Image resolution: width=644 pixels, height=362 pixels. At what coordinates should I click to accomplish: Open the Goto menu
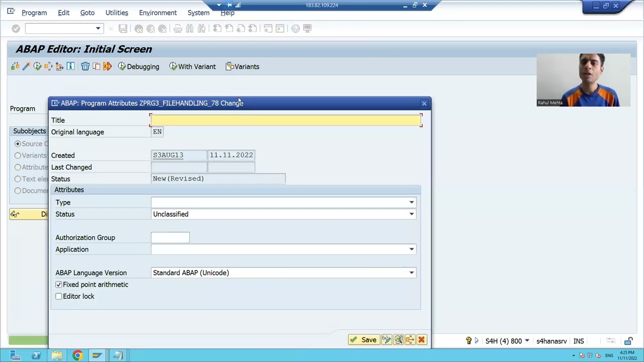(x=87, y=13)
